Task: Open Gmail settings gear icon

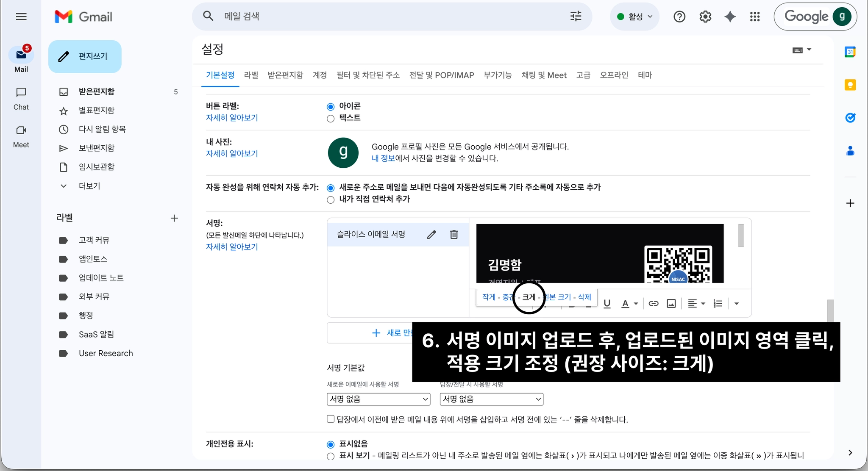Action: [705, 17]
